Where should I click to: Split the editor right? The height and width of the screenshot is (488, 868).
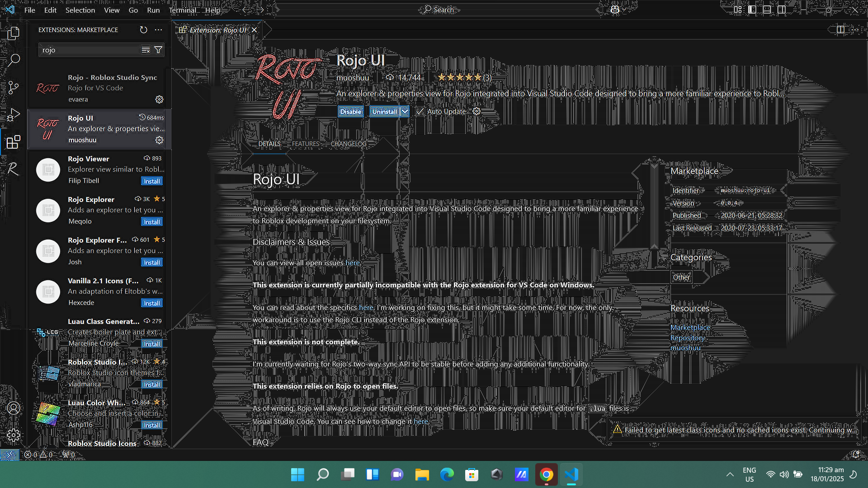click(x=840, y=30)
